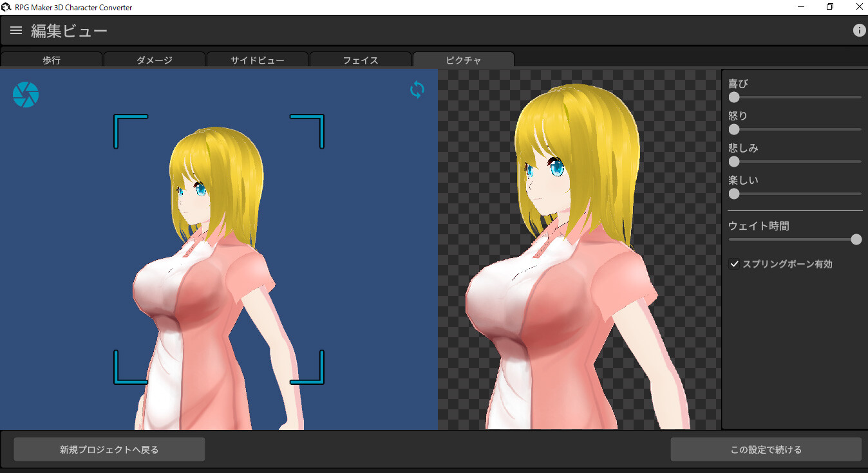This screenshot has width=868, height=473.
Task: Click the 新規プロジェクトへ戻る button
Action: 109,449
